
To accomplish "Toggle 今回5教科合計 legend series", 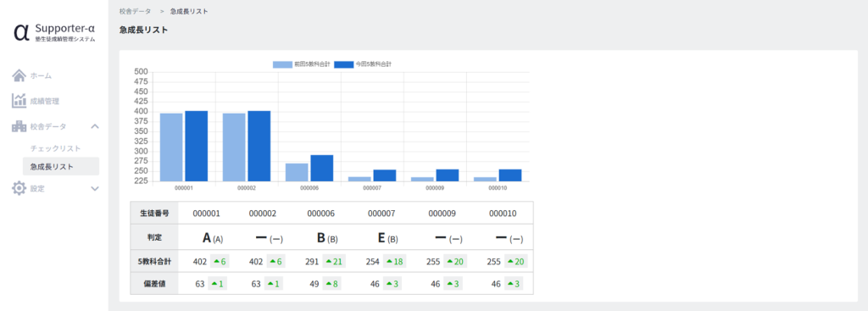I will click(363, 64).
